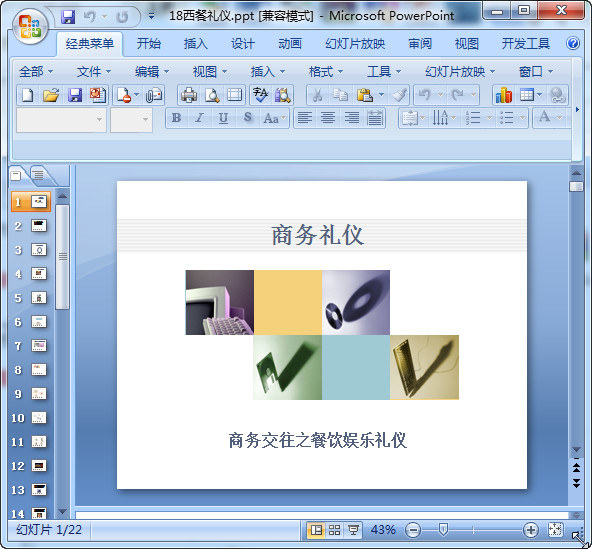
Task: Open the 工具 classic menu
Action: tap(384, 71)
